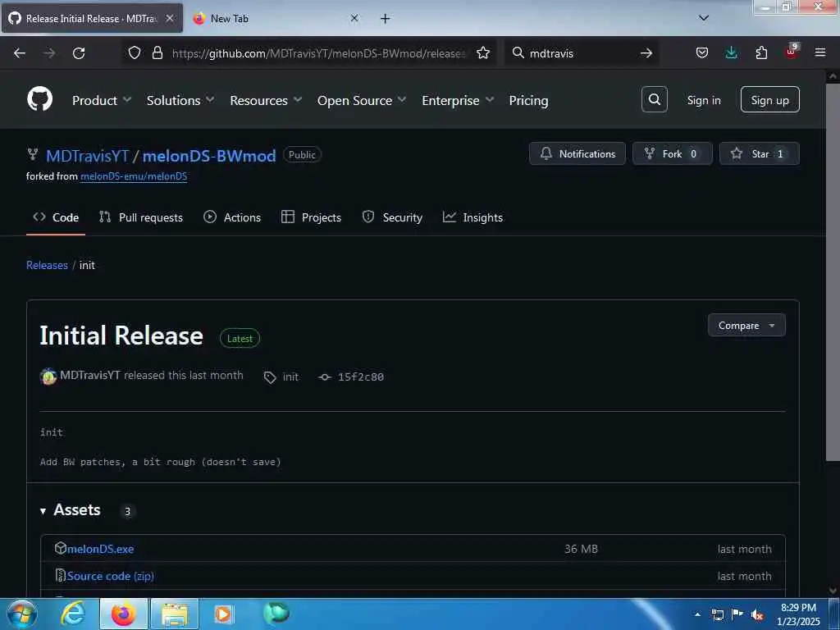Switch to the Actions tab

click(x=232, y=217)
